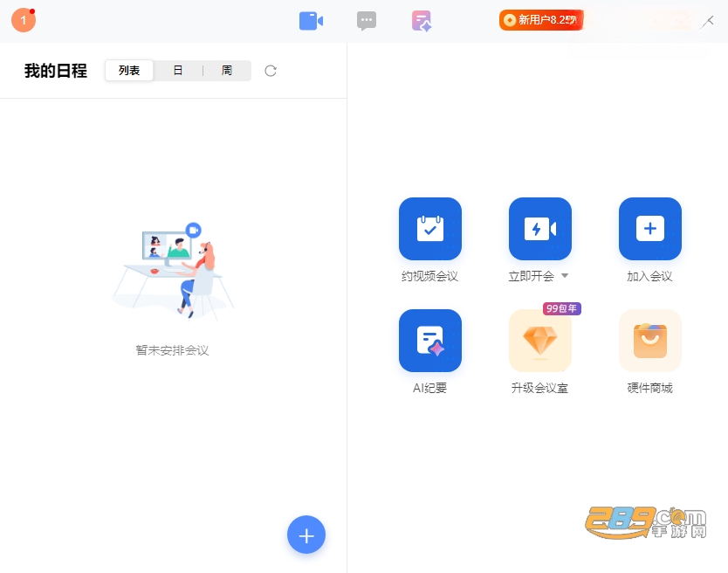Image resolution: width=728 pixels, height=573 pixels.
Task: Click the 我的日程 heading
Action: pos(56,71)
